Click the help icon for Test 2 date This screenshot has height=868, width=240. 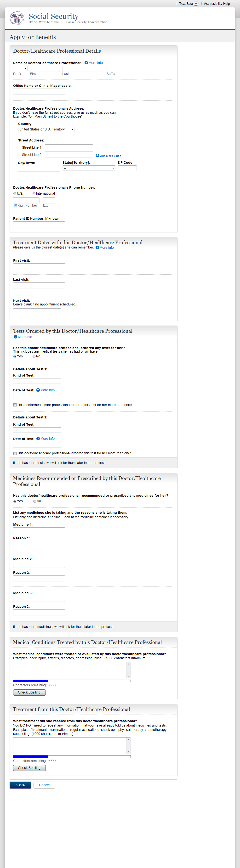tap(38, 439)
